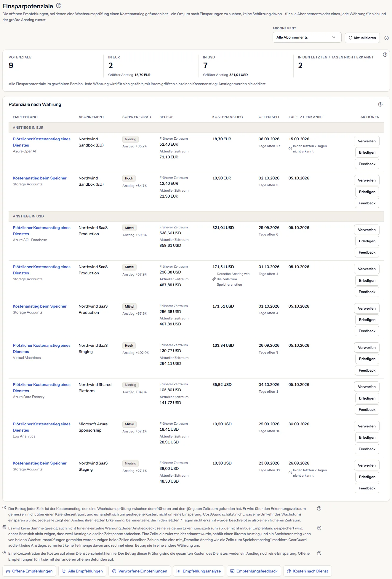Click the 'Zuletzt erkannt' column header

(x=306, y=117)
